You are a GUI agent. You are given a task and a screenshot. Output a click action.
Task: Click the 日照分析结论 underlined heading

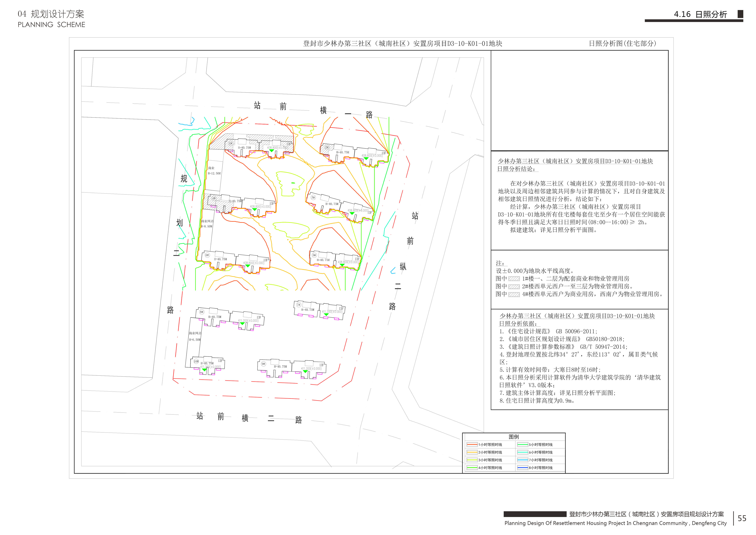coord(516,169)
